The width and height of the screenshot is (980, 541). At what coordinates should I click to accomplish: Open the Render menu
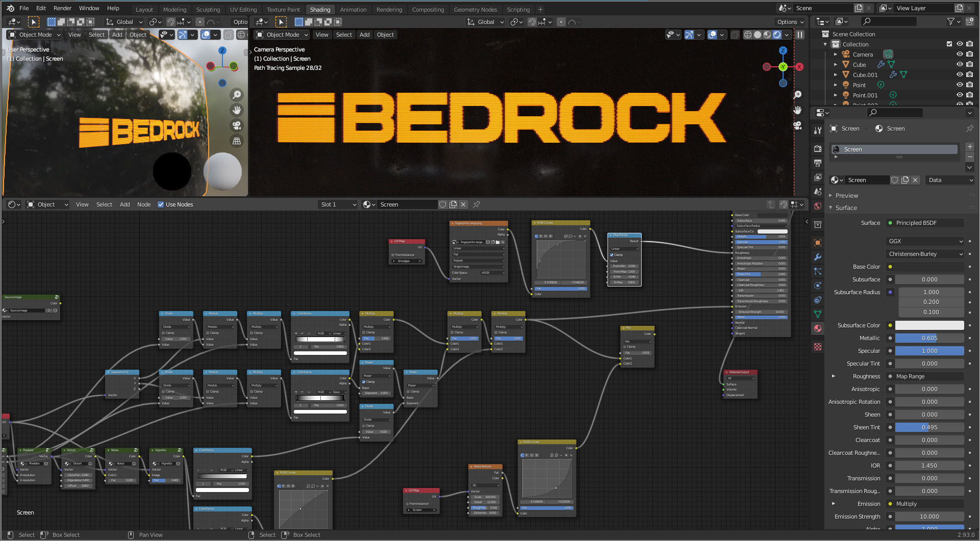click(62, 8)
